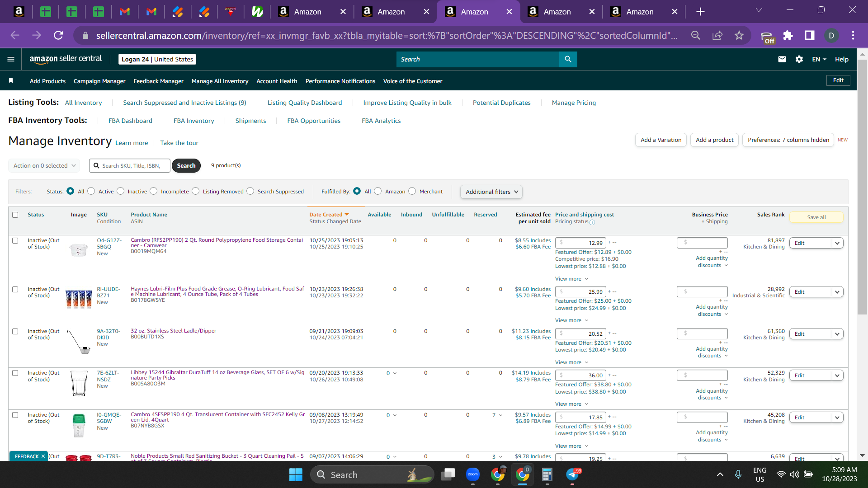The height and width of the screenshot is (488, 868).
Task: Check the row for SKU O4-G12Z-5BGQ
Action: pos(15,240)
